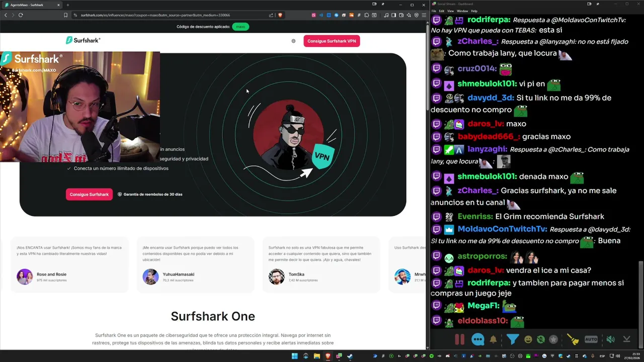Image resolution: width=644 pixels, height=362 pixels.
Task: Click username eldoblass10 in chat
Action: pos(482,321)
